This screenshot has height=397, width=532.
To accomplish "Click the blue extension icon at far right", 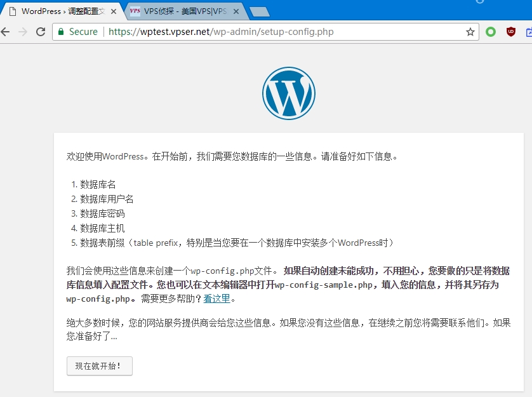I will (x=528, y=32).
